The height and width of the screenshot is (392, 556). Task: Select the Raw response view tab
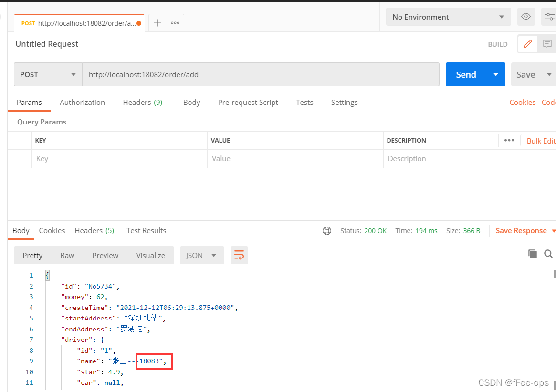click(x=67, y=255)
